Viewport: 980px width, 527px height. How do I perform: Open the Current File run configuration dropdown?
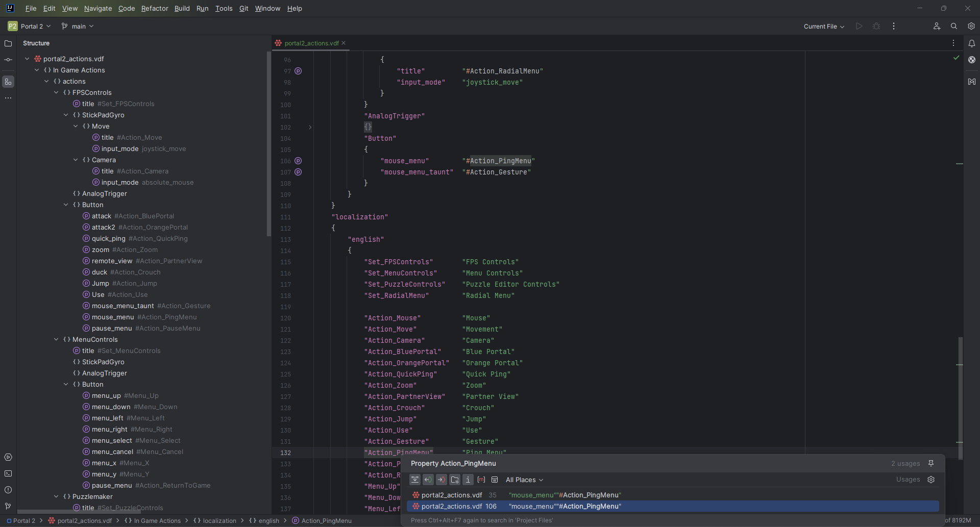tap(824, 26)
